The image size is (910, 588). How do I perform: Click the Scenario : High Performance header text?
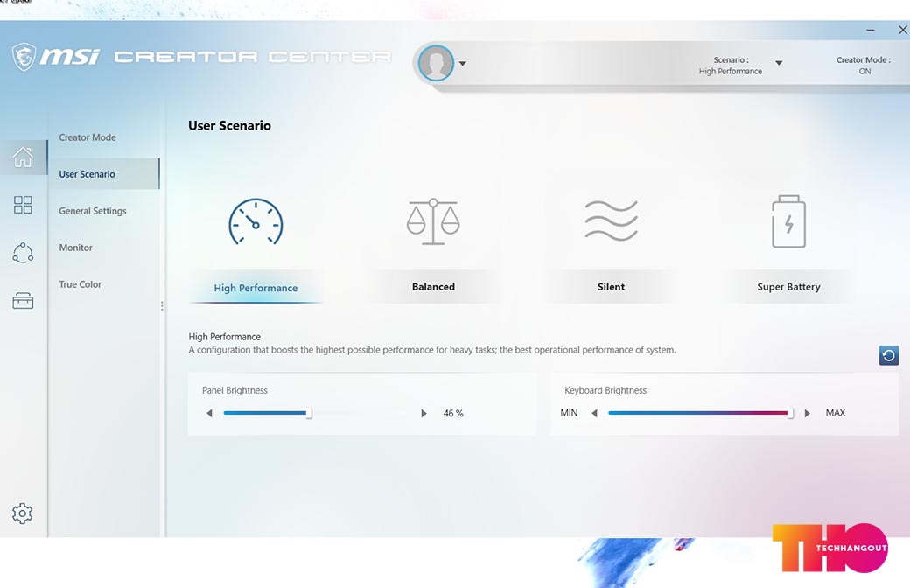(x=731, y=66)
